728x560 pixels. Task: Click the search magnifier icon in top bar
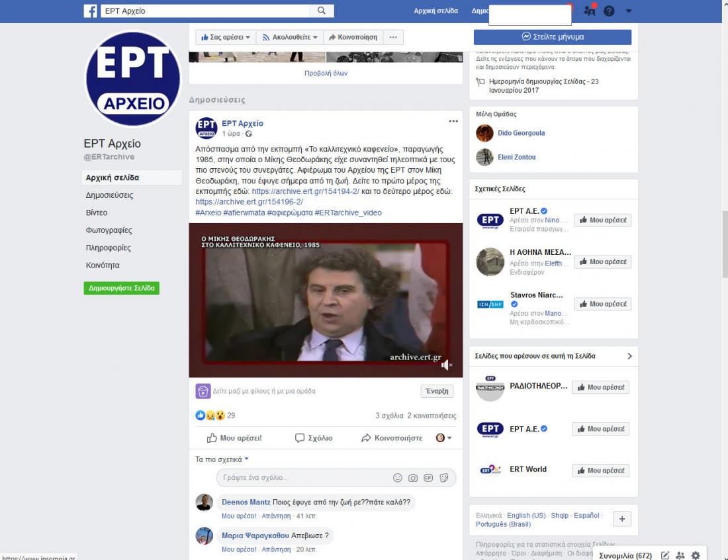(x=322, y=11)
